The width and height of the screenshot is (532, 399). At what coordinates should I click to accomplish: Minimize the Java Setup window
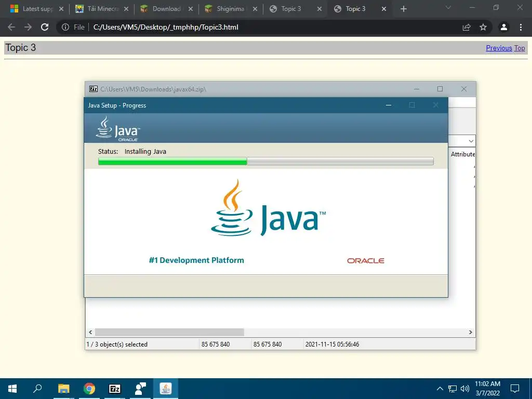click(x=389, y=105)
